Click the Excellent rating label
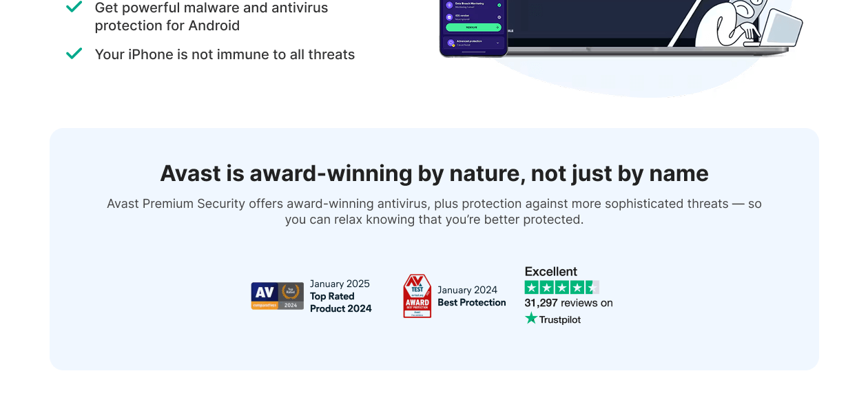Image resolution: width=868 pixels, height=413 pixels. tap(551, 272)
